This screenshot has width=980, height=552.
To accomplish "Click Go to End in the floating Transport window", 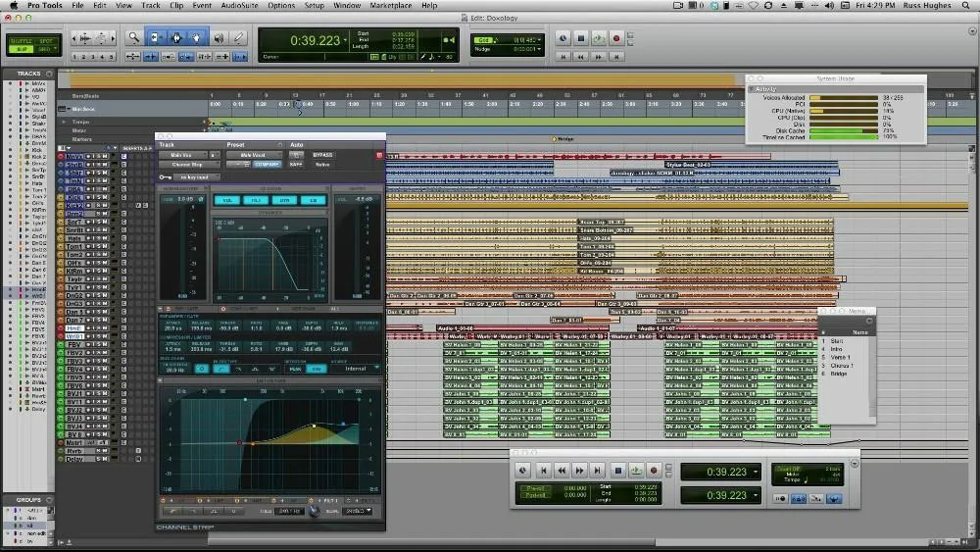I will pyautogui.click(x=598, y=470).
